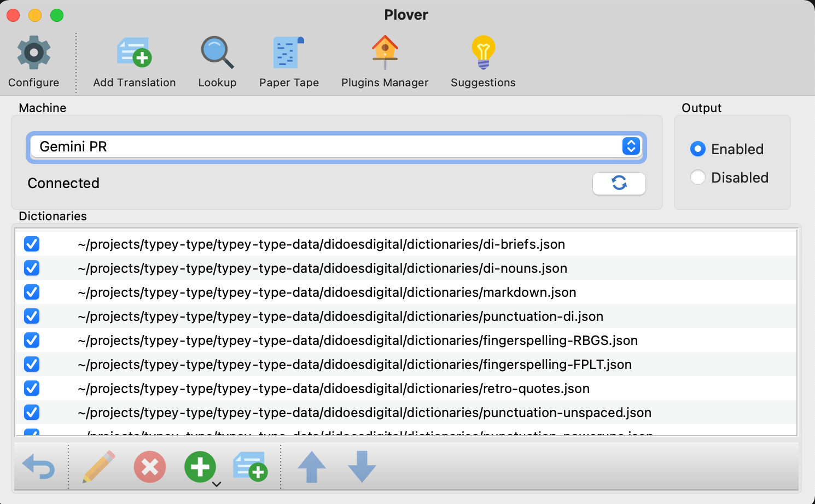Image resolution: width=815 pixels, height=504 pixels.
Task: Select the di-briefs.json dictionary path
Action: click(322, 244)
